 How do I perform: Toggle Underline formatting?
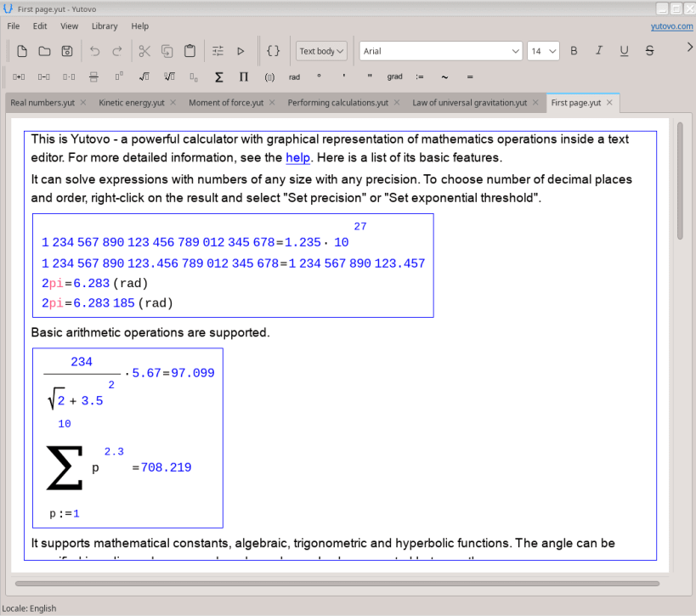[624, 51]
